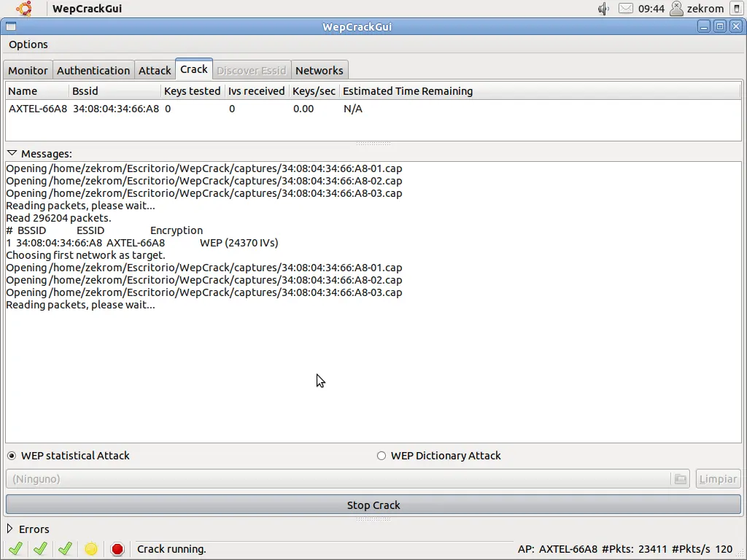Click the Stop Crack button
This screenshot has height=560, width=747.
click(373, 505)
